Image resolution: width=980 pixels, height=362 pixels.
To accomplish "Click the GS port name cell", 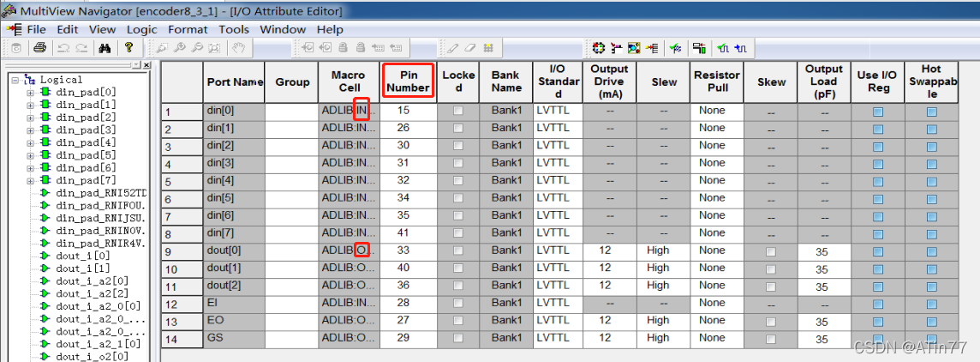I will tap(235, 340).
